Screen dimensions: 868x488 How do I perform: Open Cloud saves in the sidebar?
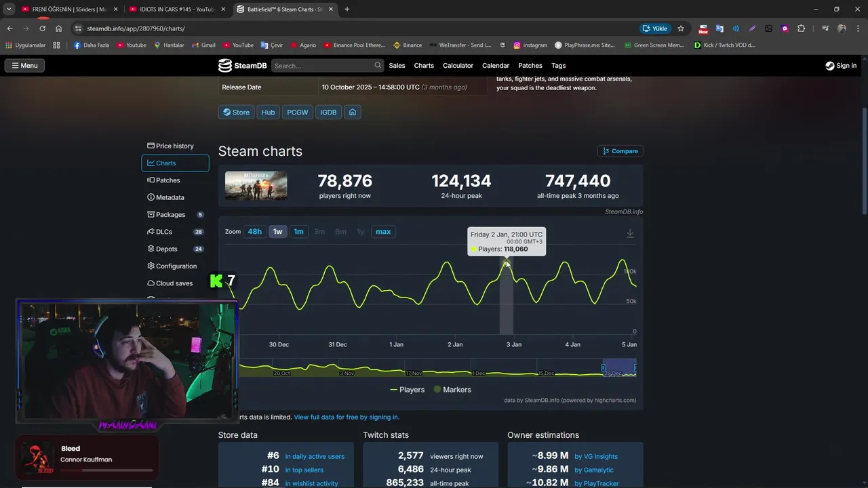175,283
